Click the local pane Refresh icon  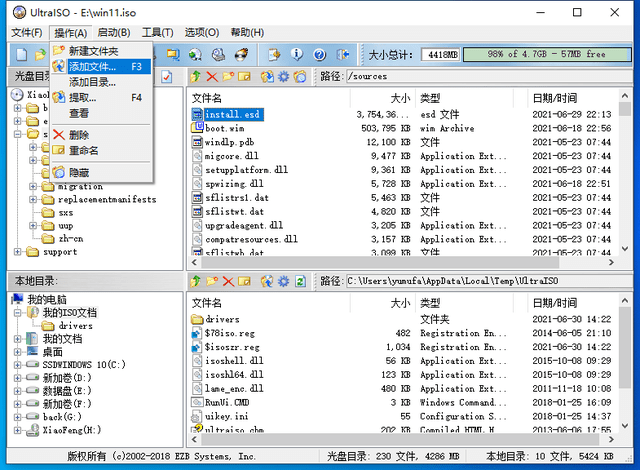[x=300, y=281]
